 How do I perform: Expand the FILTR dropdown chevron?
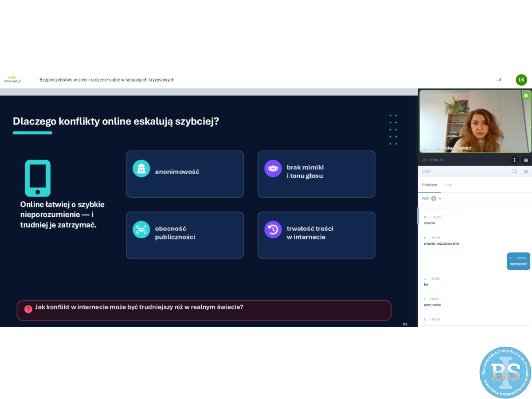click(x=440, y=199)
